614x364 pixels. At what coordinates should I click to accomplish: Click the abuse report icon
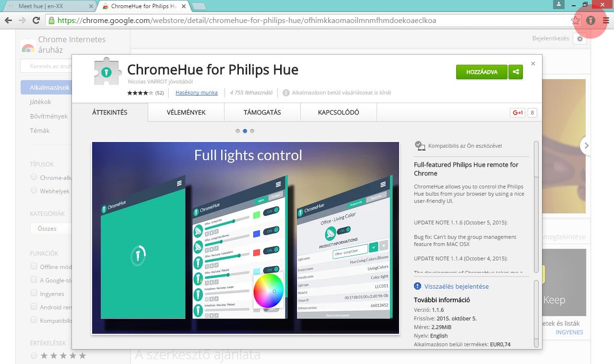[x=417, y=286]
